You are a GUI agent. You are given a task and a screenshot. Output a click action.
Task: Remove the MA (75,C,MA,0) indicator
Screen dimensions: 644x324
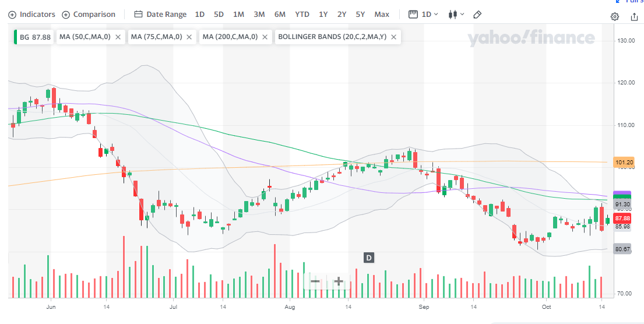(190, 37)
